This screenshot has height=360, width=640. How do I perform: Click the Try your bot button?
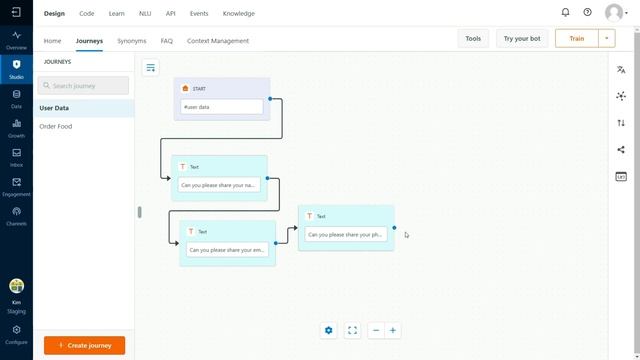coord(522,38)
